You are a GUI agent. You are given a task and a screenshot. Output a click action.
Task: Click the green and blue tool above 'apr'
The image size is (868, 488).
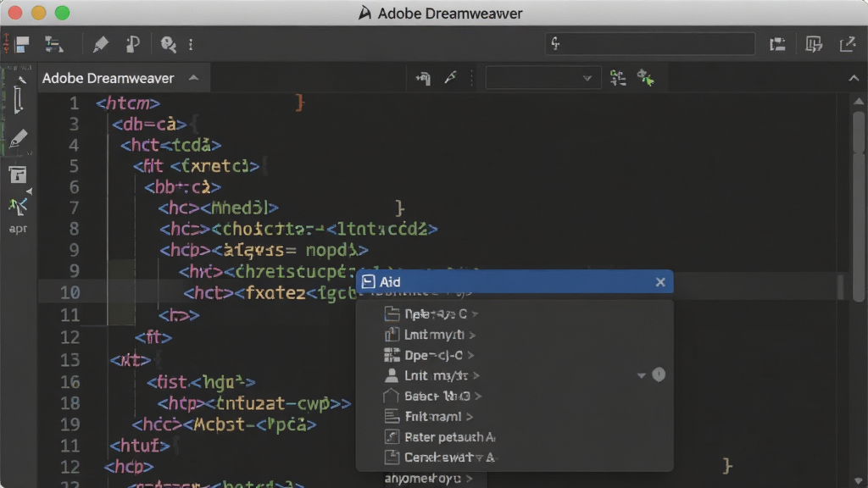18,207
